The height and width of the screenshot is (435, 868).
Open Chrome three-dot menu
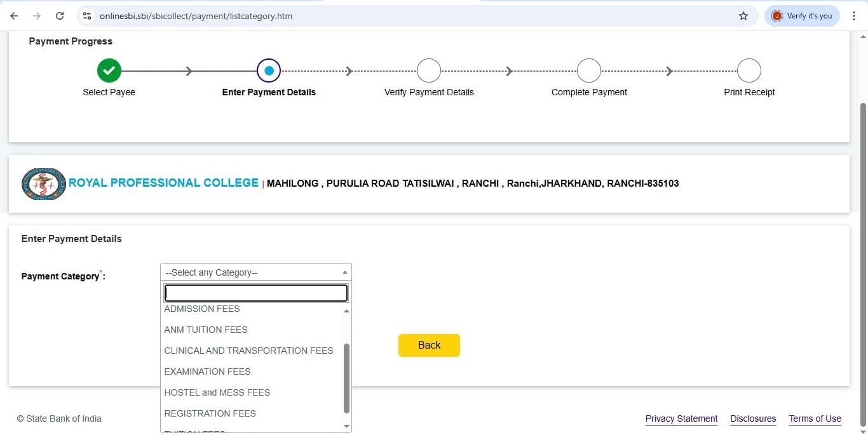click(853, 16)
